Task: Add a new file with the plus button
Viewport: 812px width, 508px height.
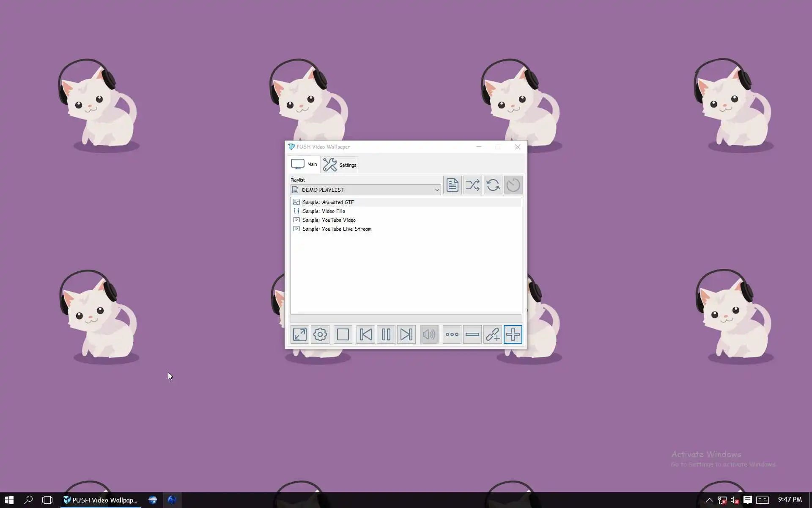Action: point(513,334)
